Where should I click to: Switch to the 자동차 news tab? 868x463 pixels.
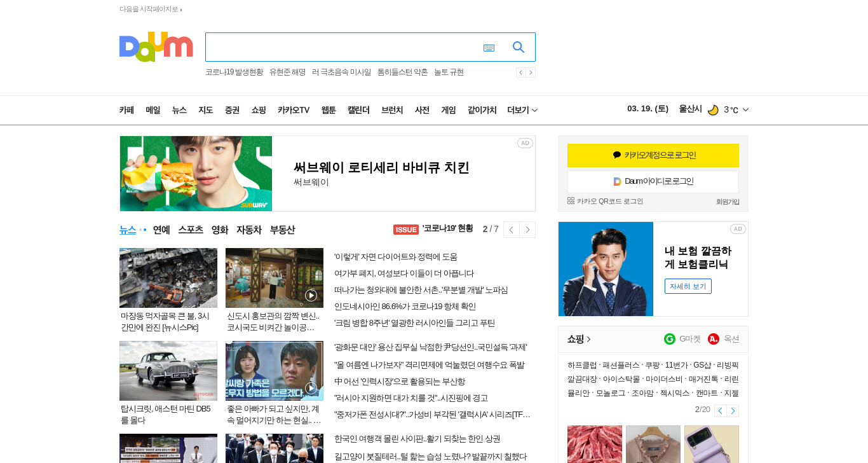(249, 230)
